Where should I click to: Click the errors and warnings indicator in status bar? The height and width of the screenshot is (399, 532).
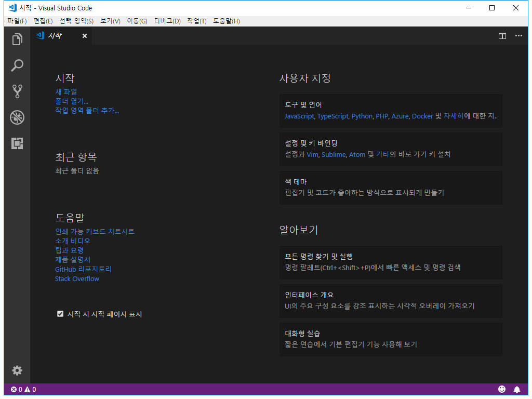point(23,390)
